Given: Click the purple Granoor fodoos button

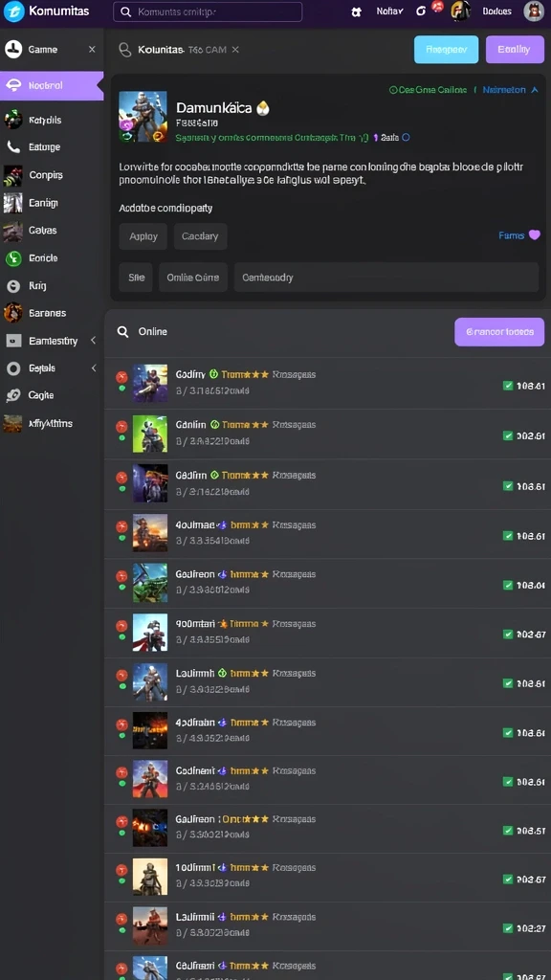Looking at the screenshot, I should (499, 332).
